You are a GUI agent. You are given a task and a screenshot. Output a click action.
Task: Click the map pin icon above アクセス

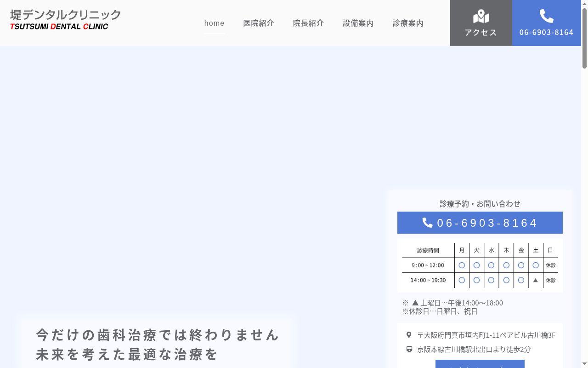click(481, 17)
